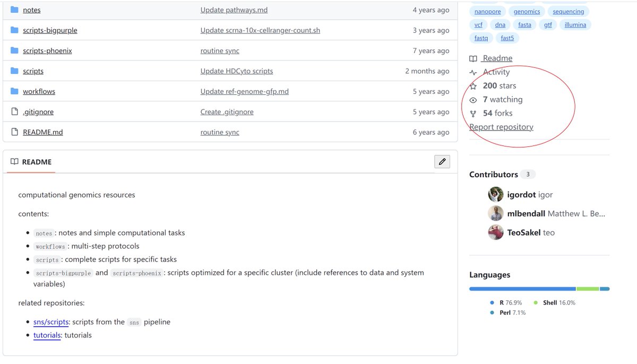Screen dimensions: 637x364
Task: Select the README tab
Action: 31,162
